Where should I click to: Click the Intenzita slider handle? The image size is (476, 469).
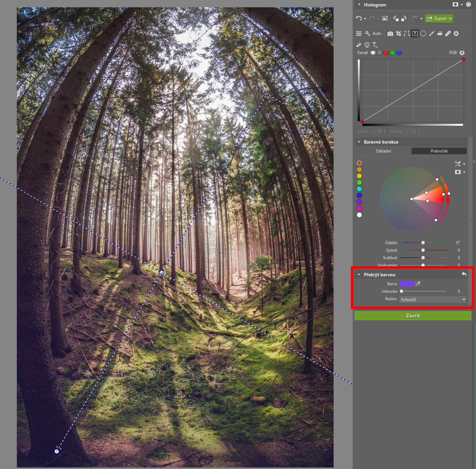pos(401,291)
